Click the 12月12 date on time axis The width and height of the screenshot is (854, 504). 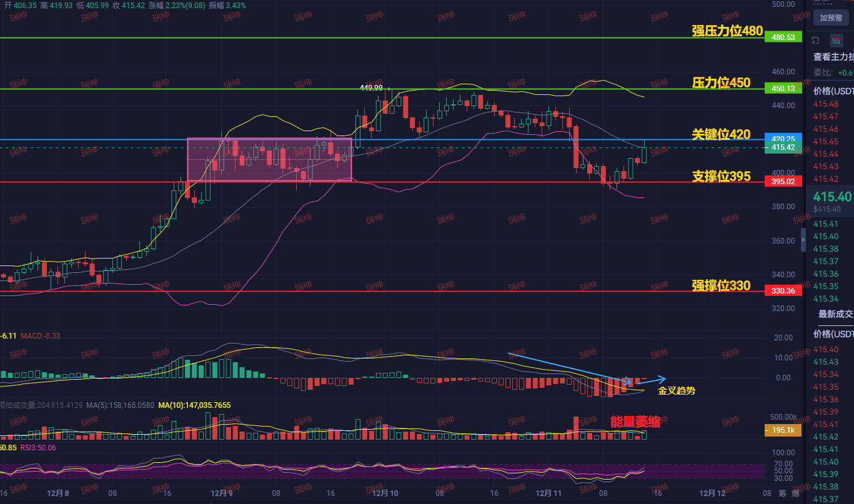point(712,493)
